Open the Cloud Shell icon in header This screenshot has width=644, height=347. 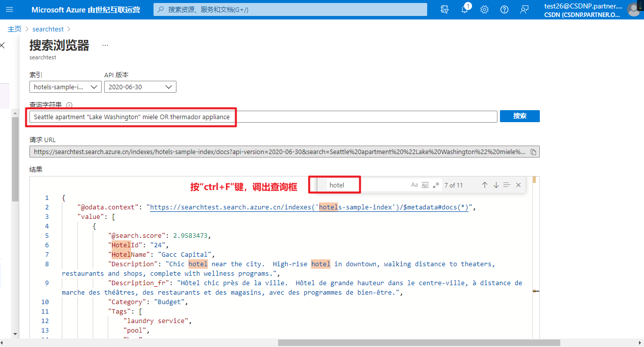pyautogui.click(x=445, y=9)
